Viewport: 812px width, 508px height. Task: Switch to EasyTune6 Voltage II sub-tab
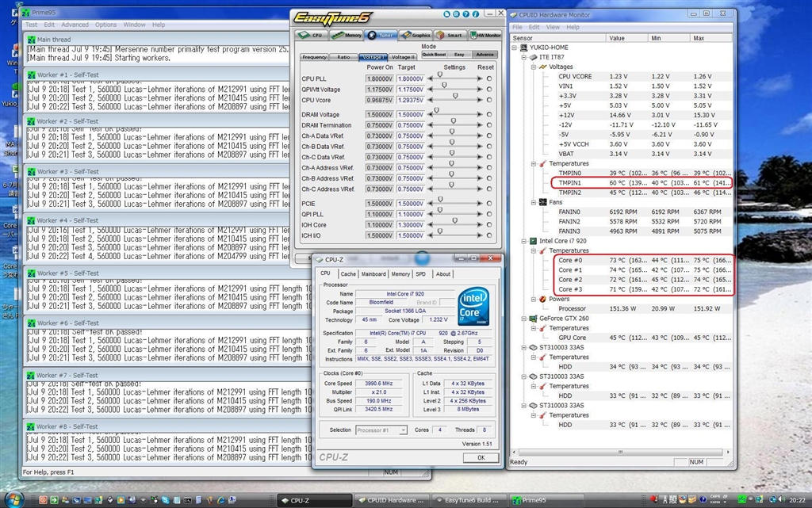point(403,57)
